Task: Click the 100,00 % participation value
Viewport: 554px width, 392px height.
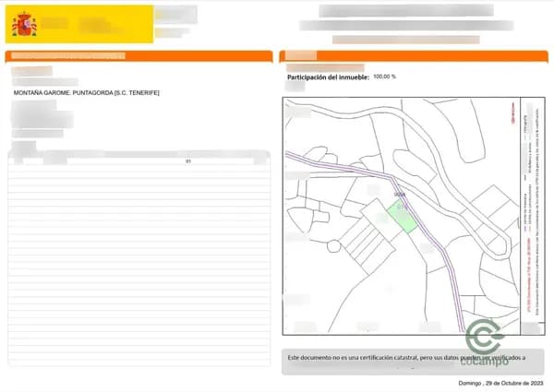Action: 383,77
